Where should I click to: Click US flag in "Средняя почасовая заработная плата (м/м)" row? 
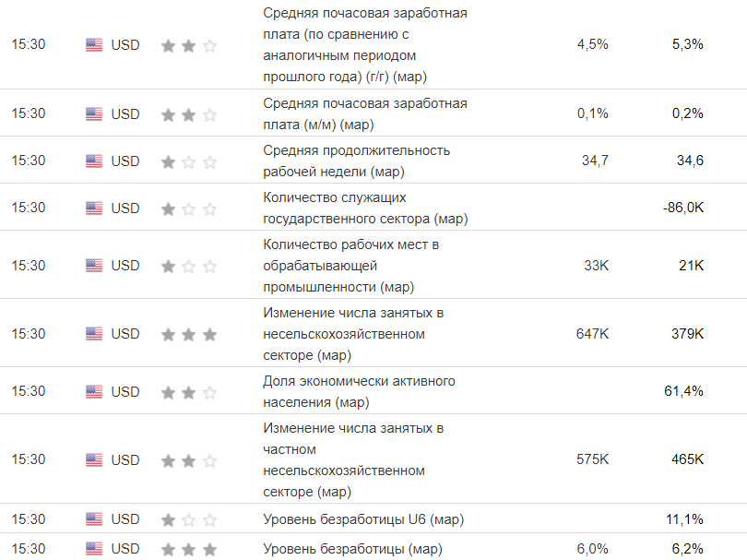point(94,114)
